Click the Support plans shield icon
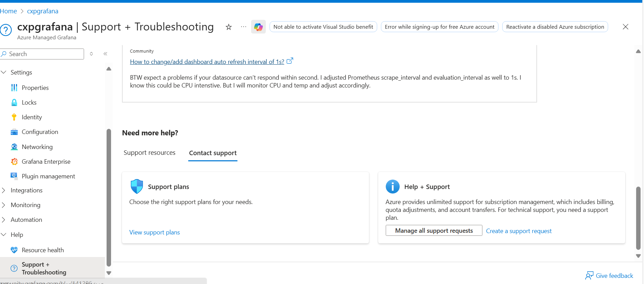Viewport: 644px width, 284px height. pos(137,187)
